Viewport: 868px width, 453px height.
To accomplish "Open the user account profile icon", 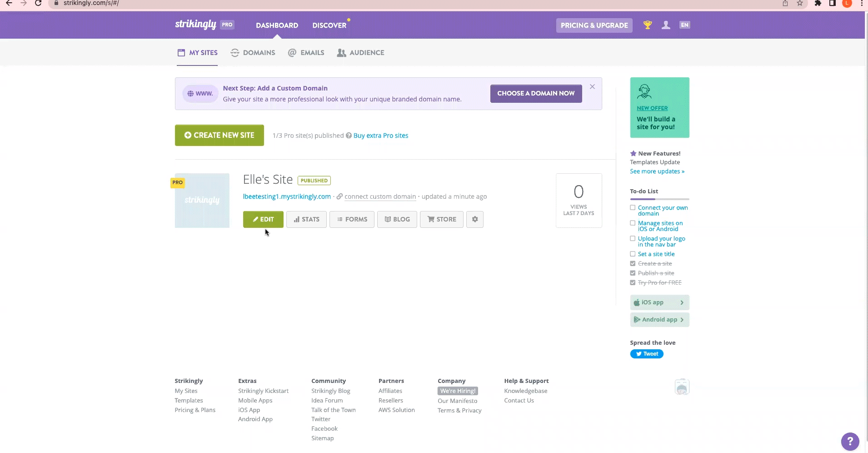I will [666, 25].
